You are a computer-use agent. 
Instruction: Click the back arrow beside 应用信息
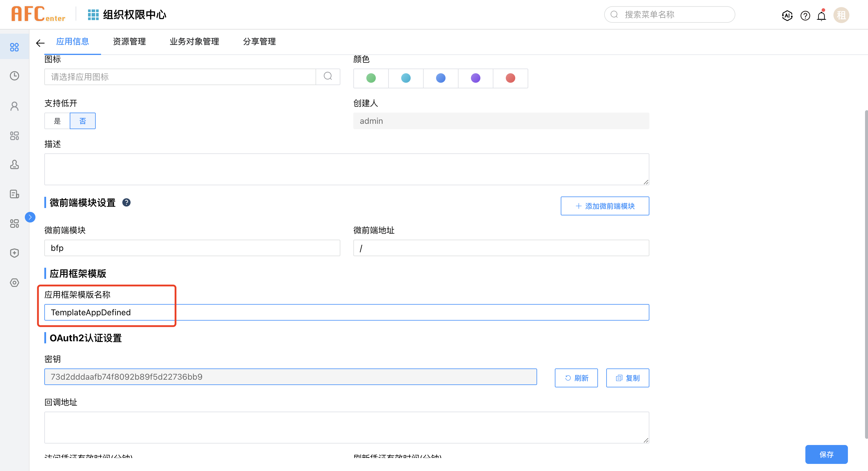click(x=40, y=43)
